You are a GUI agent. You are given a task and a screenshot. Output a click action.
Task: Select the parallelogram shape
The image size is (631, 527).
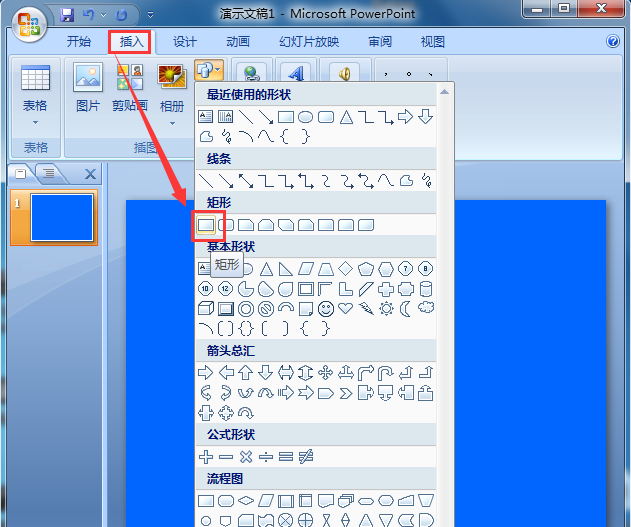(306, 268)
